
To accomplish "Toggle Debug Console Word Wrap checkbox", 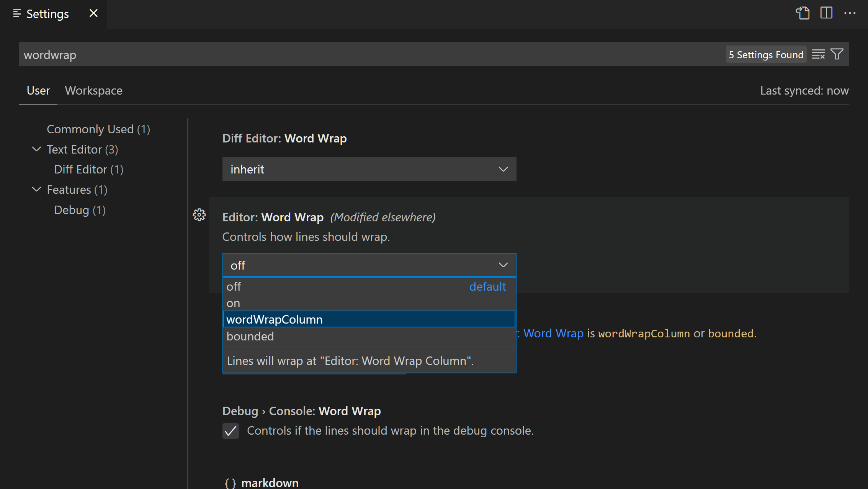I will [231, 431].
